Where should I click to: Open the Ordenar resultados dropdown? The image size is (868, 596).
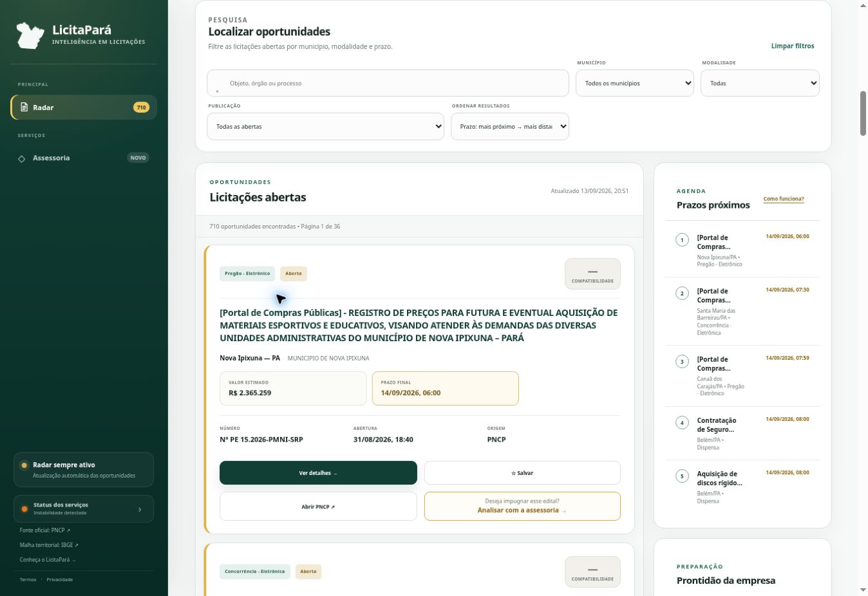pos(510,127)
